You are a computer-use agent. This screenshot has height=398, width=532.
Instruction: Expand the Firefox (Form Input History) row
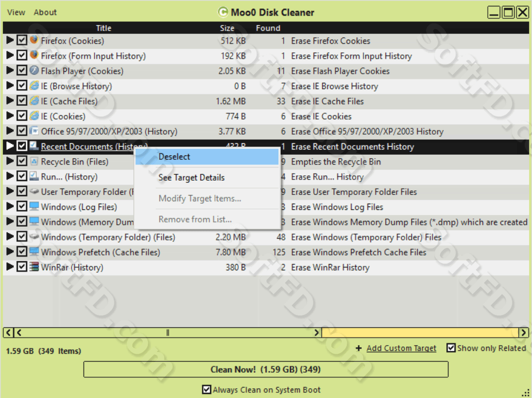pos(10,55)
